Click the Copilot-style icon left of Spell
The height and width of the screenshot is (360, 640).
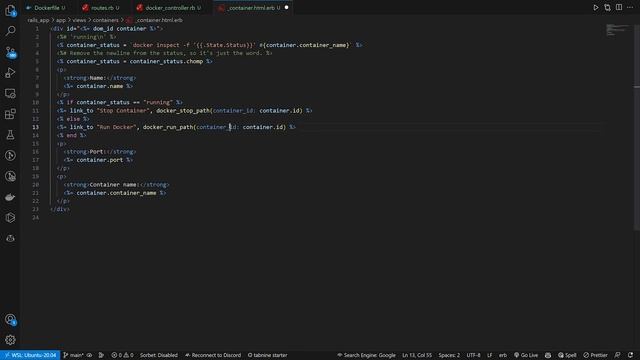(x=548, y=355)
